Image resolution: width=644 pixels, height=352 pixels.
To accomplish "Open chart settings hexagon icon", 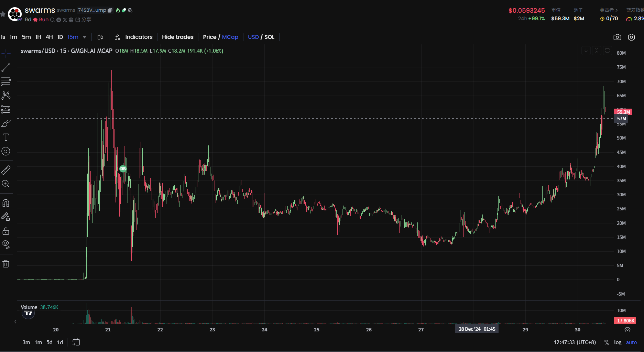I will point(631,37).
